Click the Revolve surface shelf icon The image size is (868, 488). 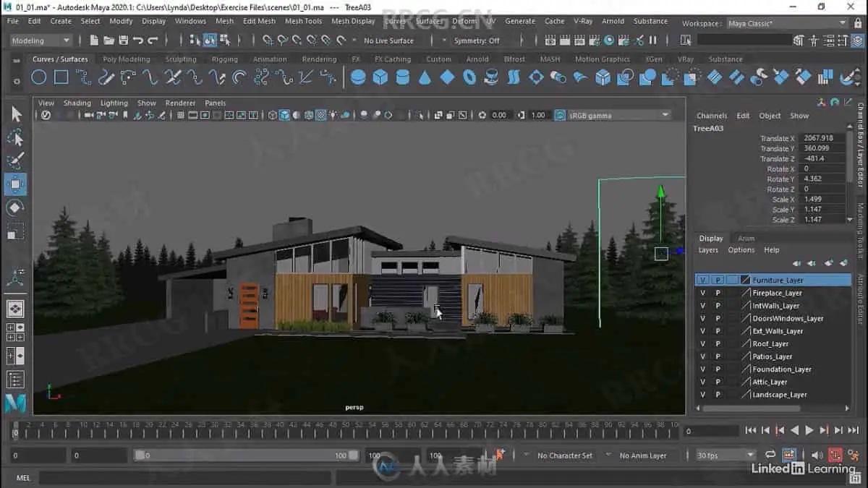(x=492, y=77)
